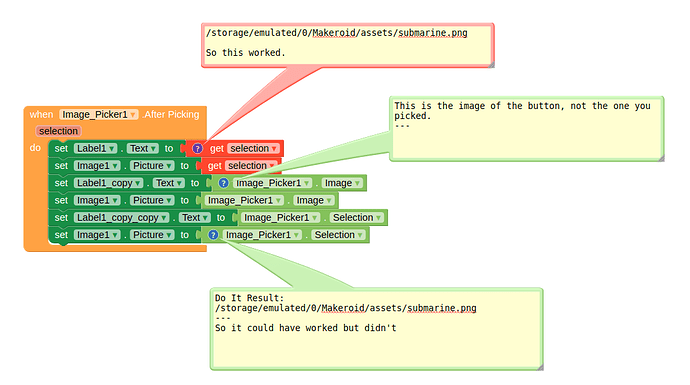
Task: Click resize corner of button image comment
Action: tap(661, 158)
